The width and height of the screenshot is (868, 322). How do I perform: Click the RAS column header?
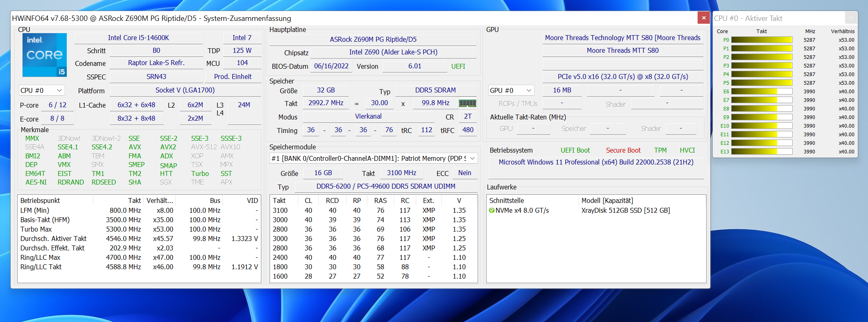pyautogui.click(x=381, y=200)
